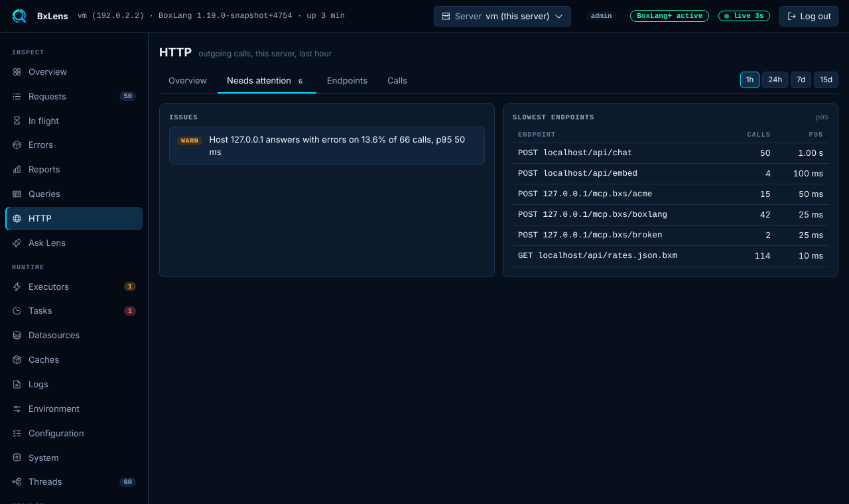Click POST 127.0.0.1/mcp.bxs/boxlang endpoint
The width and height of the screenshot is (849, 504).
(671, 214)
